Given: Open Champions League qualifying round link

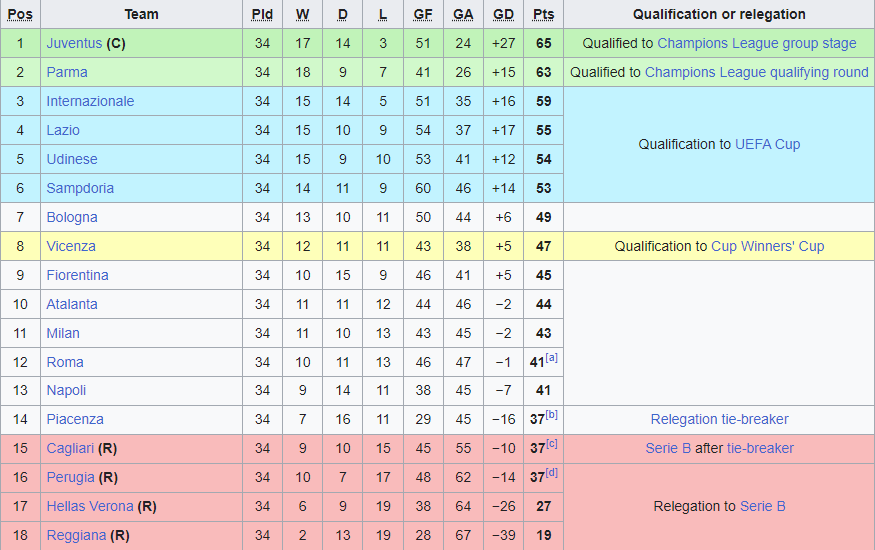Looking at the screenshot, I should point(757,73).
